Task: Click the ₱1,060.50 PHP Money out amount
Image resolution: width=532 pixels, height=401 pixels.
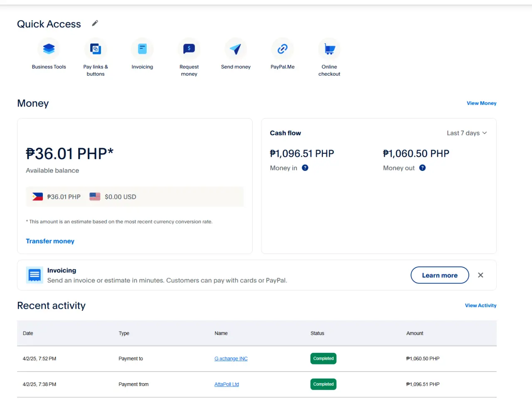Action: [x=416, y=154]
